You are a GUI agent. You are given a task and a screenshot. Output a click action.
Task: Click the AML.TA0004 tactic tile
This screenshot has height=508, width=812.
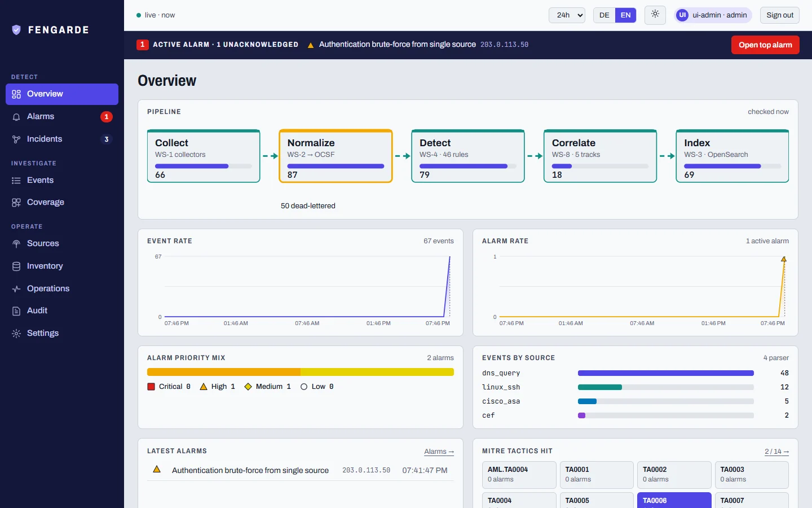[519, 475]
